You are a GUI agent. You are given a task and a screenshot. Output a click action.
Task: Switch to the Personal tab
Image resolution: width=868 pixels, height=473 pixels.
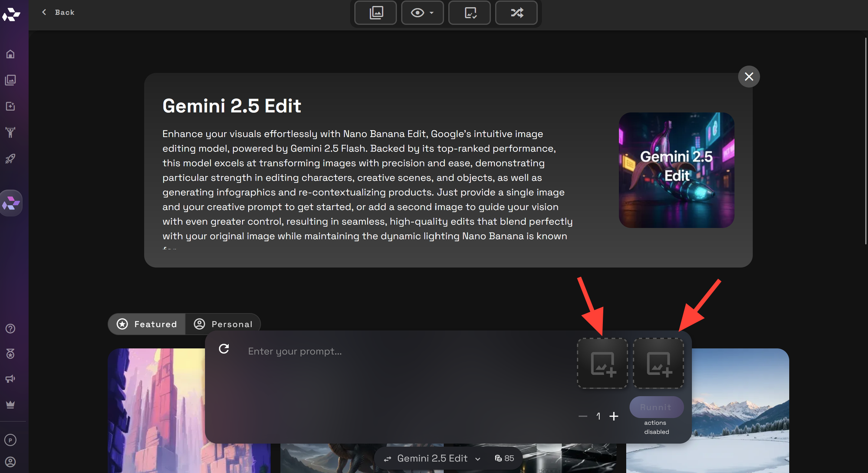pos(224,324)
